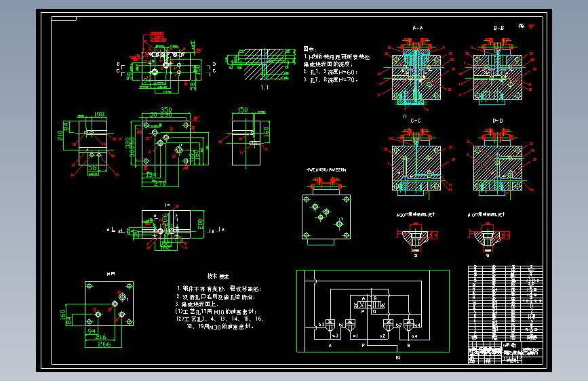The image size is (588, 381).
Task: Click the 266 dimension text
Action: [x=104, y=344]
